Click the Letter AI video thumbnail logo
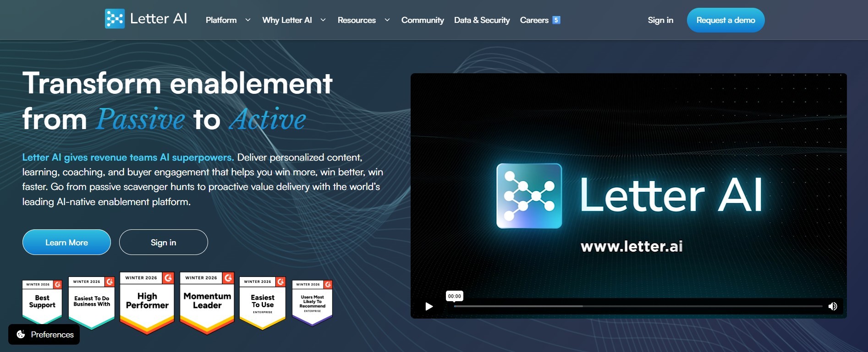Viewport: 868px width, 352px height. tap(529, 196)
